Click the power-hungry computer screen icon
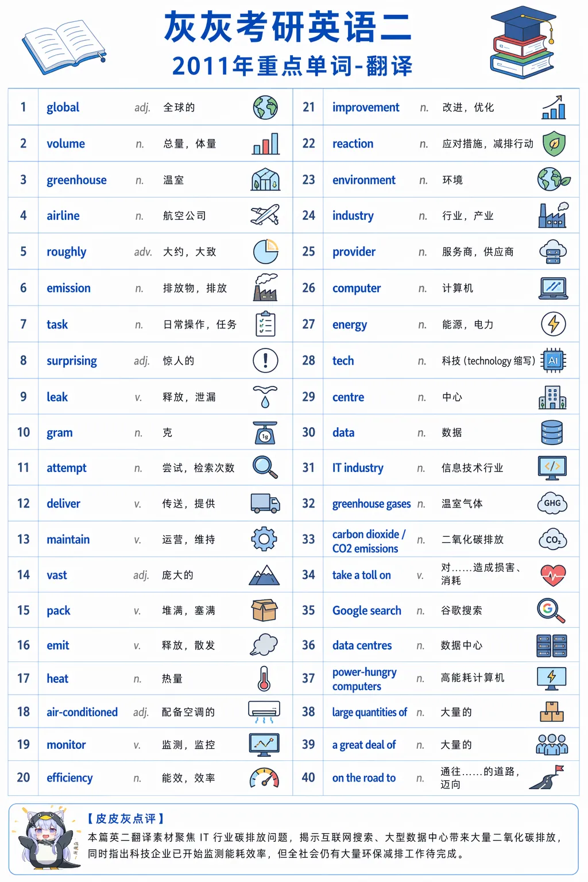Screen dimensions: 588x882 tap(551, 678)
